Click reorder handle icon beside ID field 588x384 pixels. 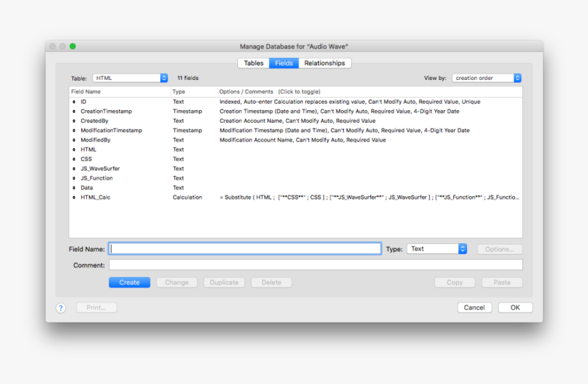point(74,102)
